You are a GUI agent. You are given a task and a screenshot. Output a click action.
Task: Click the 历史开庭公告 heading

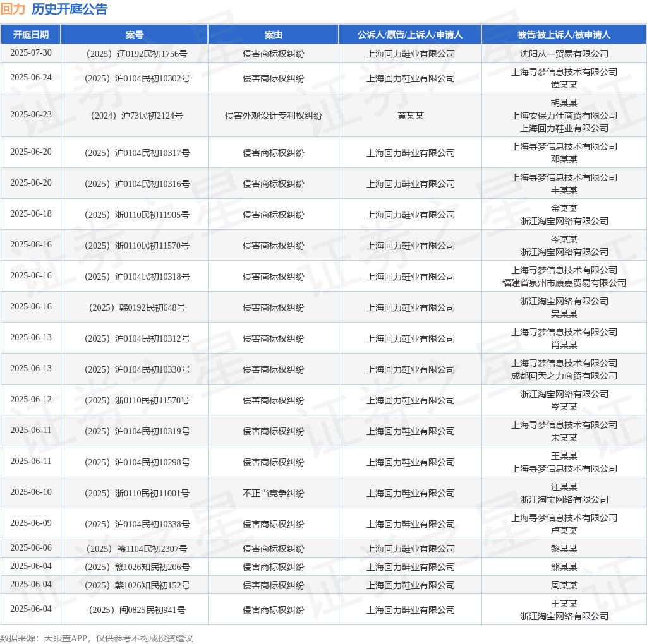coord(70,9)
